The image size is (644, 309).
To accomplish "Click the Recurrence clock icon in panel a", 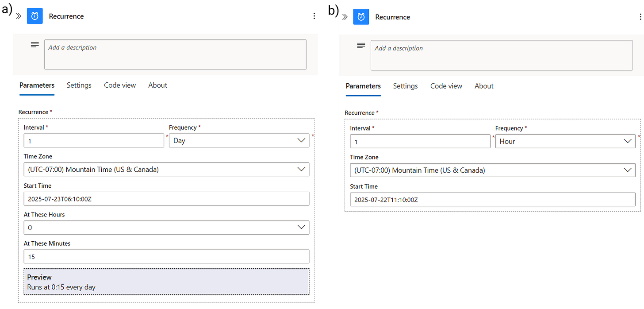I will coord(35,16).
